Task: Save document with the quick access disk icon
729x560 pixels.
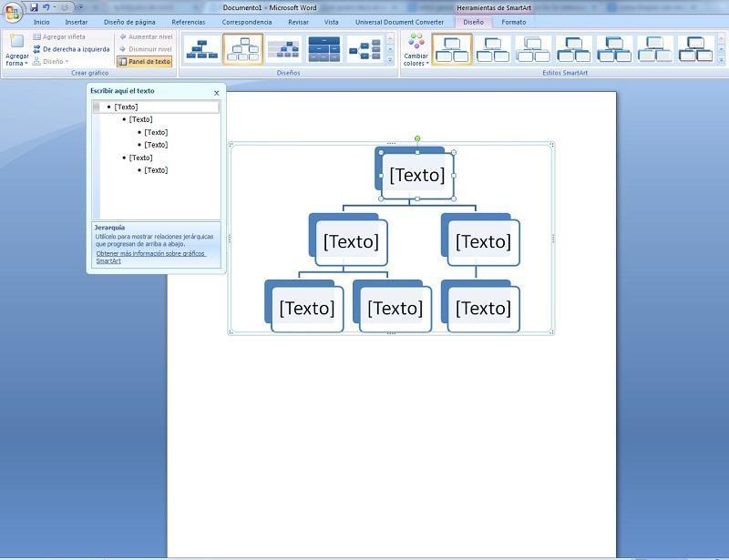Action: pos(34,7)
